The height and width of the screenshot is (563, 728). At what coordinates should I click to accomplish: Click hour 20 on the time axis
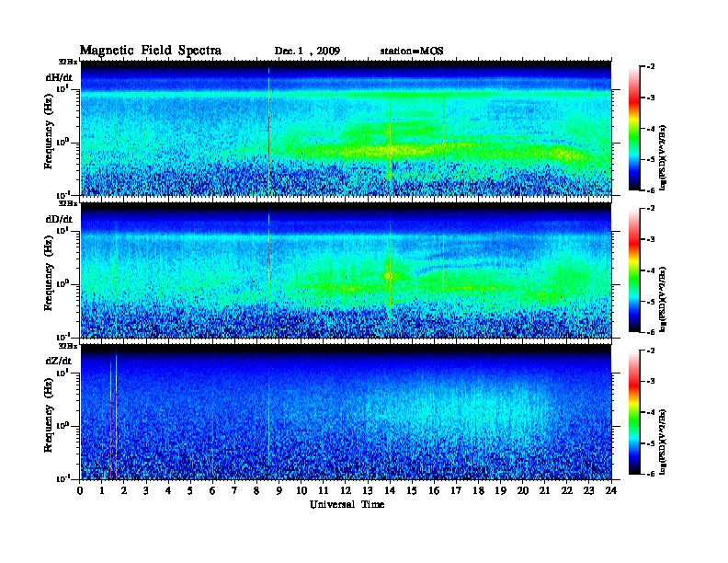523,491
